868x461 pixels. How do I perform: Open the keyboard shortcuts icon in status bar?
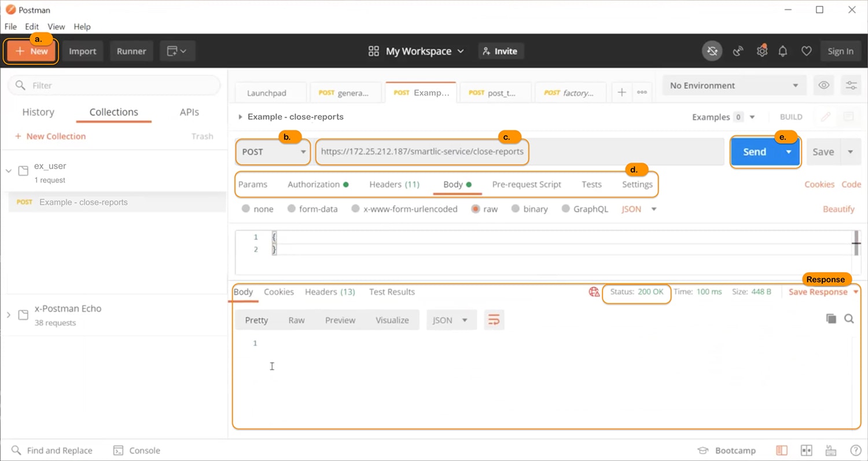click(831, 451)
